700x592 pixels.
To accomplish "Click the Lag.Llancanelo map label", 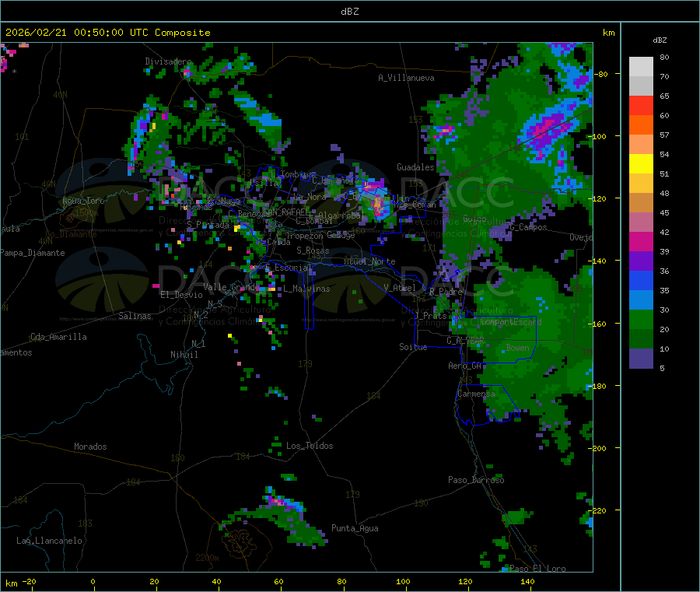I will tap(49, 541).
